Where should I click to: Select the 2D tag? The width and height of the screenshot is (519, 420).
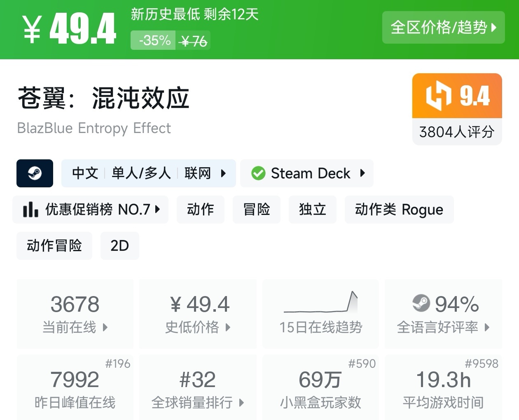119,246
